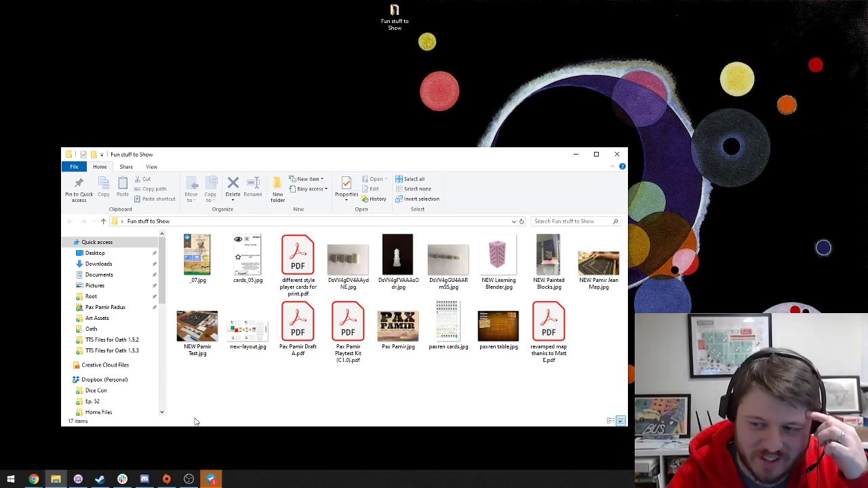The width and height of the screenshot is (868, 488).
Task: Open Pictures in the navigation pane
Action: tap(95, 285)
